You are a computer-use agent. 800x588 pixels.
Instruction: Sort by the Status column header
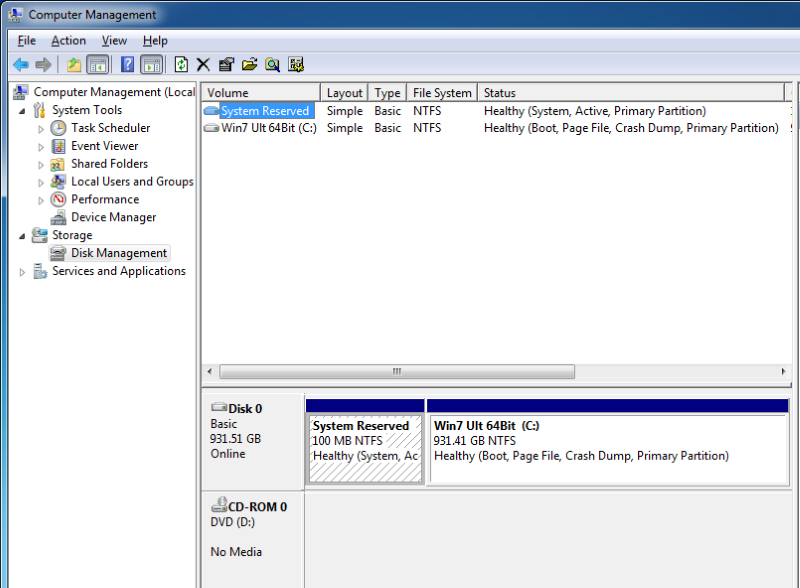pyautogui.click(x=631, y=92)
